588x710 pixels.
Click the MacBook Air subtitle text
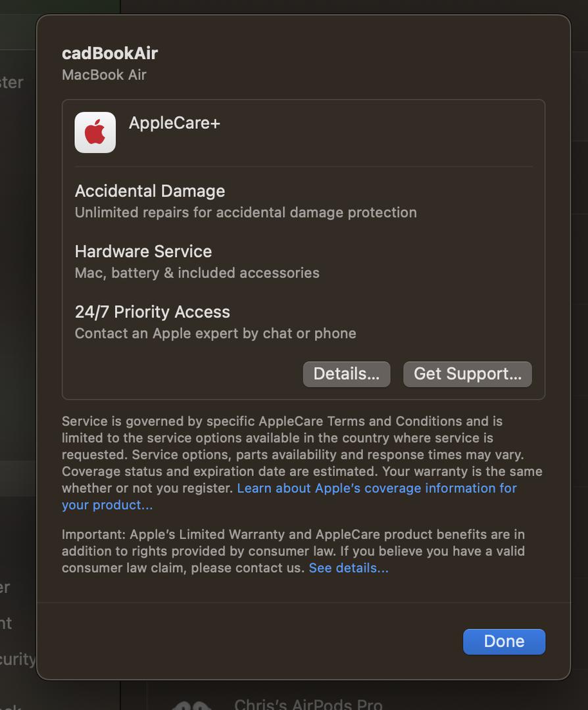(x=104, y=75)
